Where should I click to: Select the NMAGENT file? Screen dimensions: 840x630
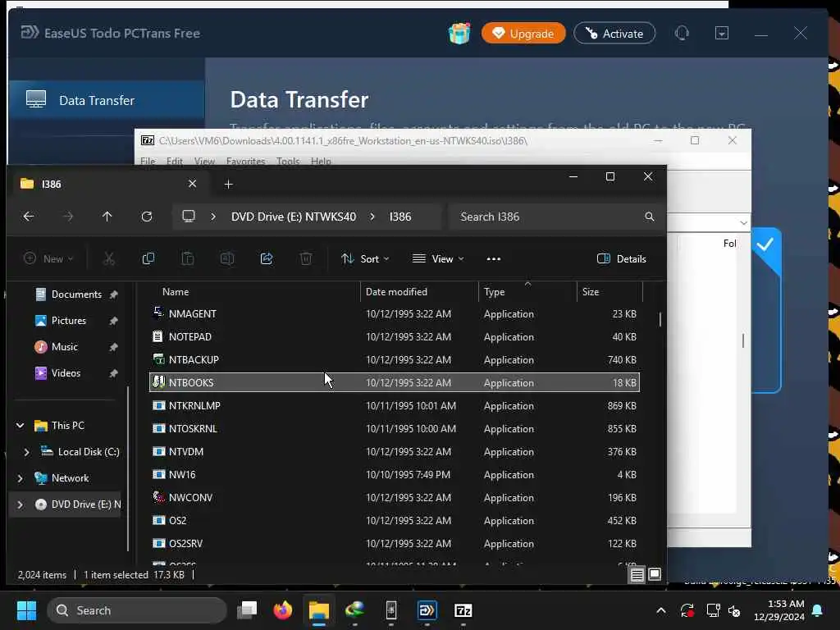(394, 314)
